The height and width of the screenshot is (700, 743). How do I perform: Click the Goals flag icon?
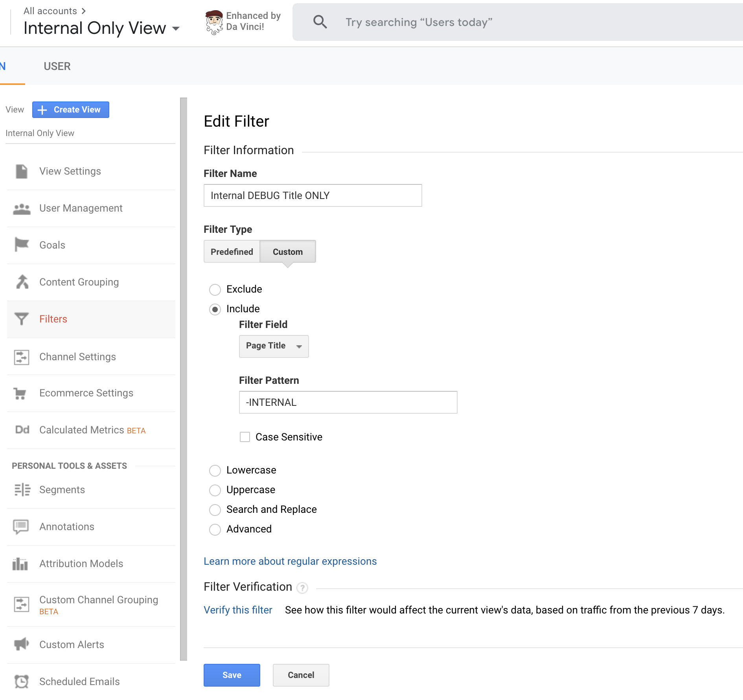pyautogui.click(x=22, y=245)
